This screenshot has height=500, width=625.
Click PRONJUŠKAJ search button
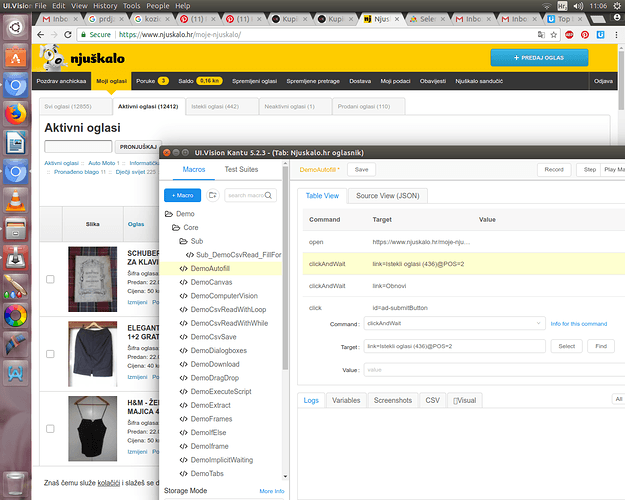pyautogui.click(x=138, y=147)
